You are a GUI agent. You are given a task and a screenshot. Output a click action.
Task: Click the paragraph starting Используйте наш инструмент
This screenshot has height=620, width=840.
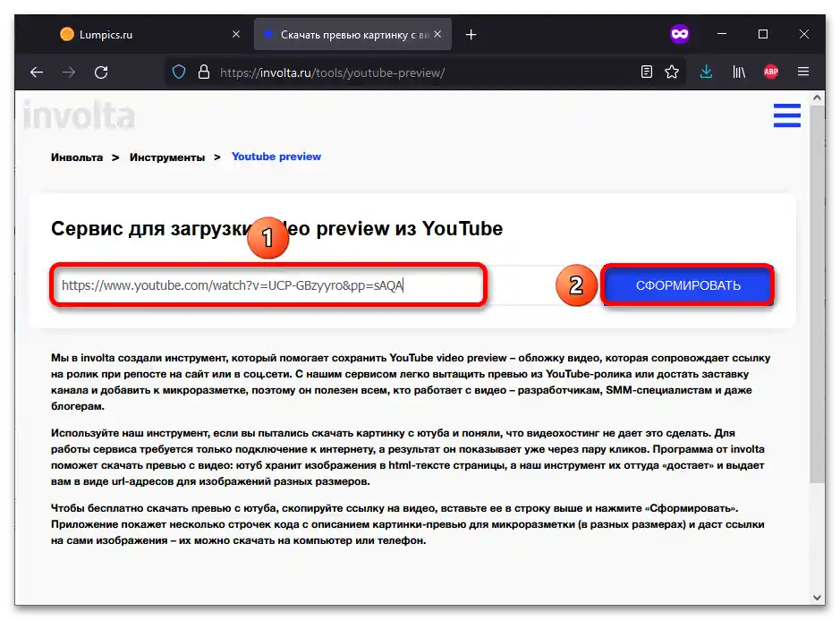point(408,457)
